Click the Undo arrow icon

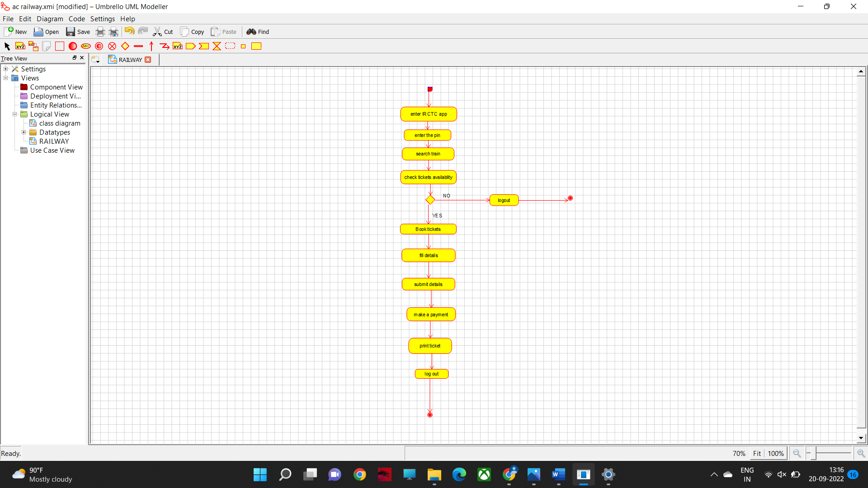[x=129, y=31]
